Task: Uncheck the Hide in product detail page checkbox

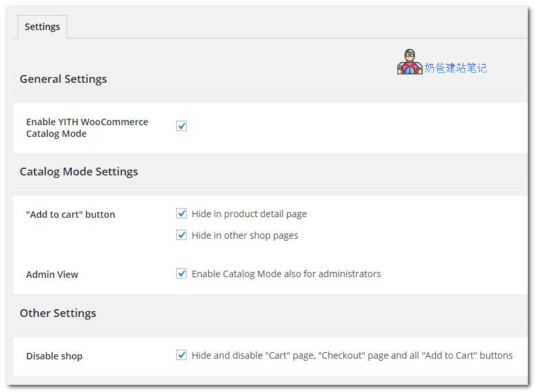Action: (181, 213)
